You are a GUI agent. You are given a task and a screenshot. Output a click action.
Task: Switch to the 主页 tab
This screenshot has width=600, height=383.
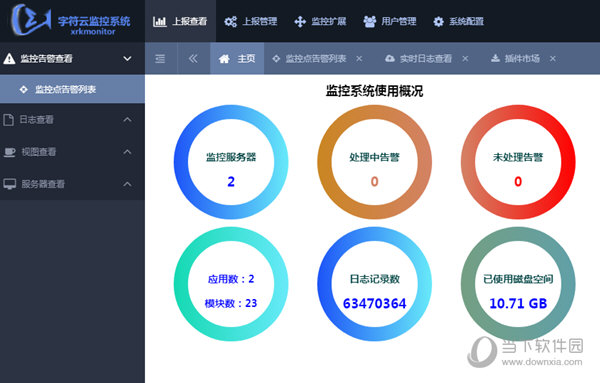[237, 58]
